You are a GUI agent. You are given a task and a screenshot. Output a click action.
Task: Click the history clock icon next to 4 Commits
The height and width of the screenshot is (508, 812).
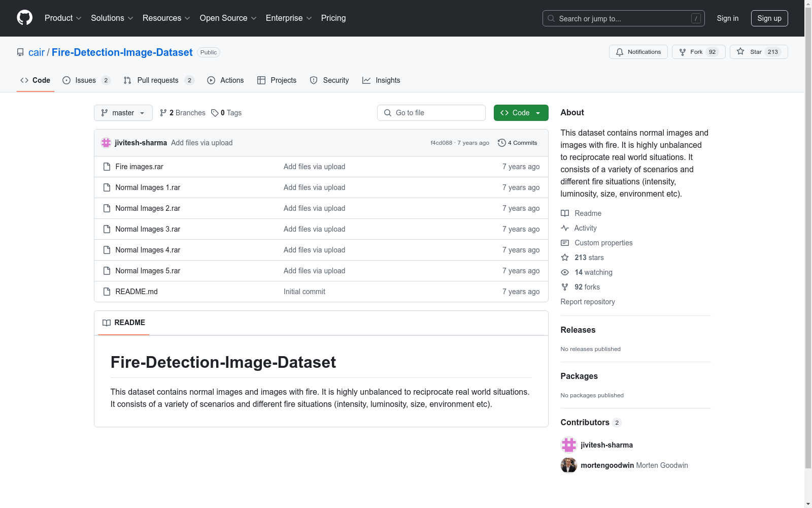click(502, 143)
